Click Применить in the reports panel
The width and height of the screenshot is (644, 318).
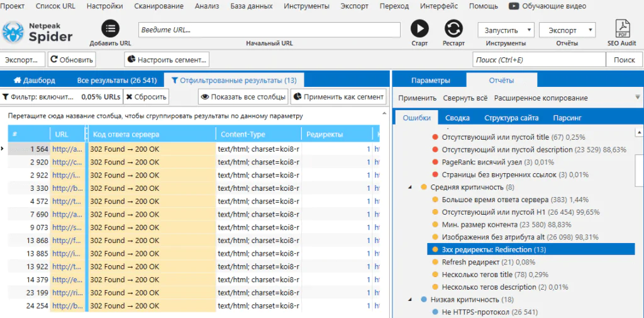418,98
